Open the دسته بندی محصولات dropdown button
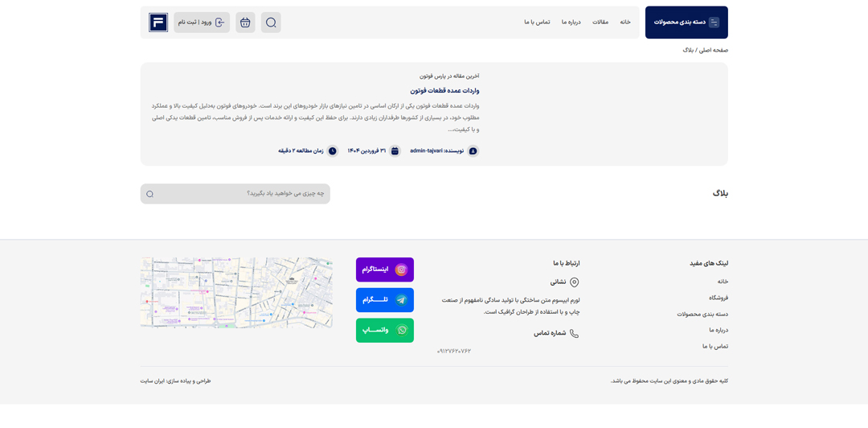This screenshot has width=868, height=428. pyautogui.click(x=686, y=23)
